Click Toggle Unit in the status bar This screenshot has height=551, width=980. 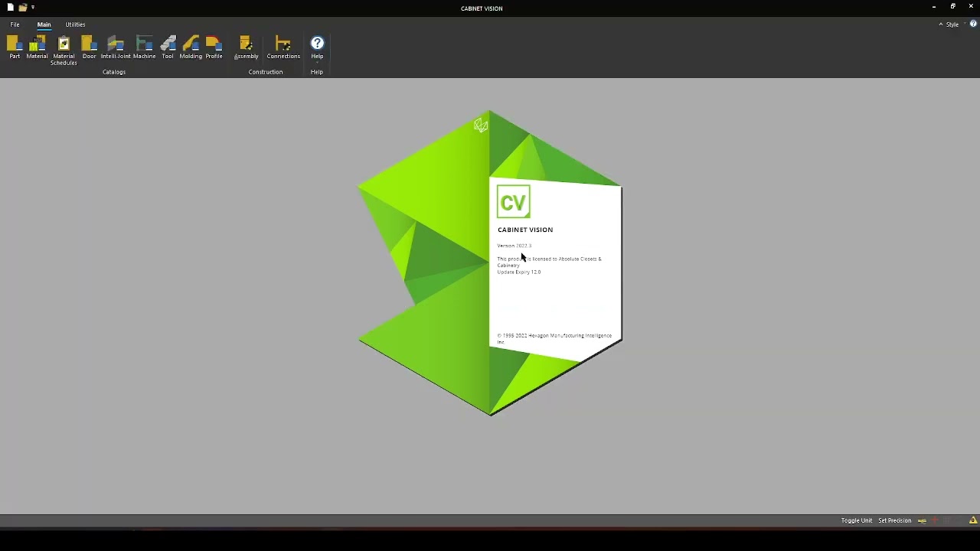(x=857, y=520)
